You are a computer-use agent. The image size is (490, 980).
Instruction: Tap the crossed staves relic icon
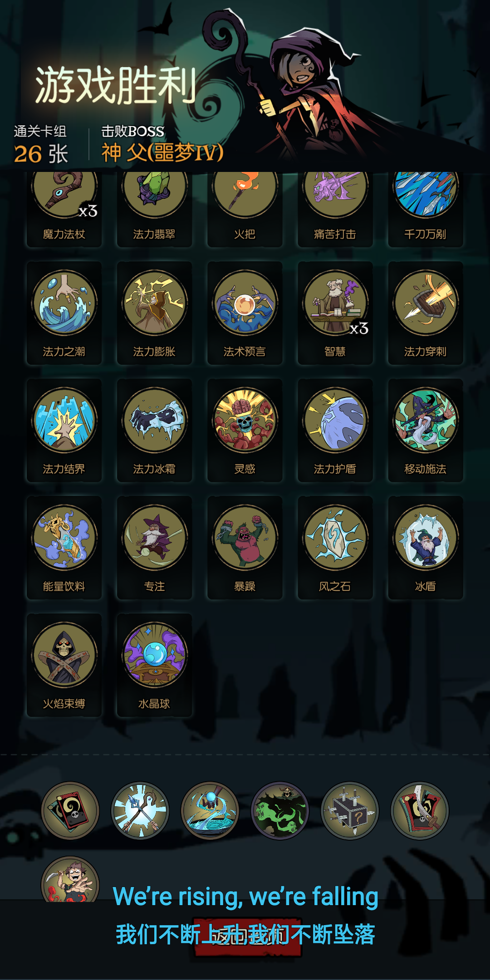(140, 810)
